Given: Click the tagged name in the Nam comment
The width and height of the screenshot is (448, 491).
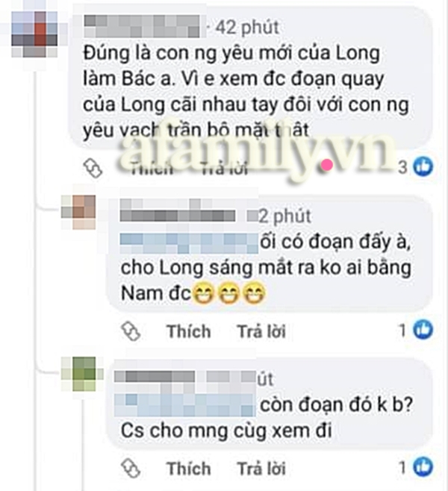Looking at the screenshot, I should coord(189,243).
